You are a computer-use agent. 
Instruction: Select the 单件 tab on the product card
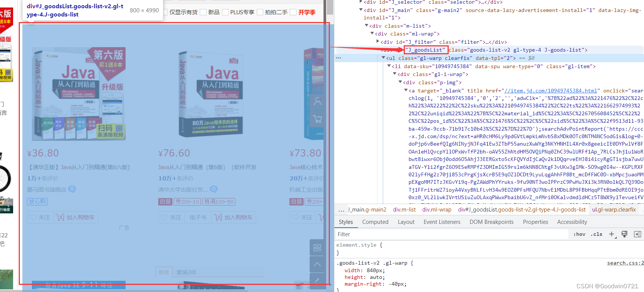point(164,272)
